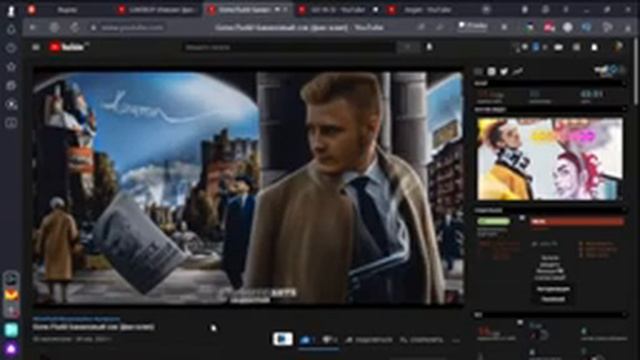Click the purple round icon at the sidebar bottom
This screenshot has width=640, height=360.
pos(11,349)
